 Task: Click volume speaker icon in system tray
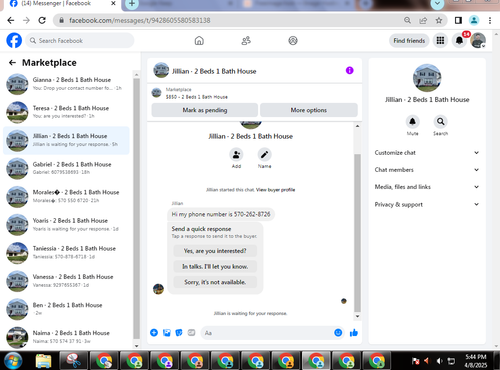(439, 361)
